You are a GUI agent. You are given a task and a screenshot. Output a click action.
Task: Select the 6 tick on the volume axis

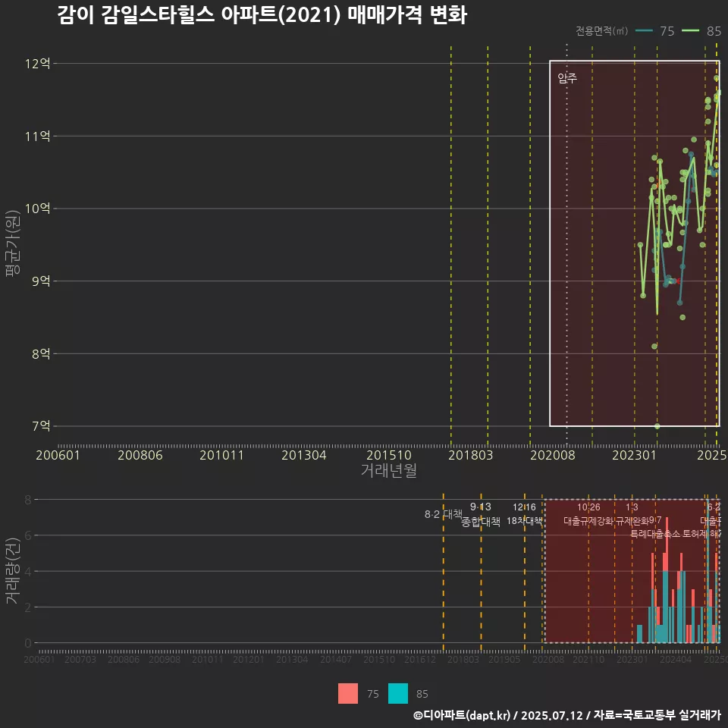tap(28, 536)
